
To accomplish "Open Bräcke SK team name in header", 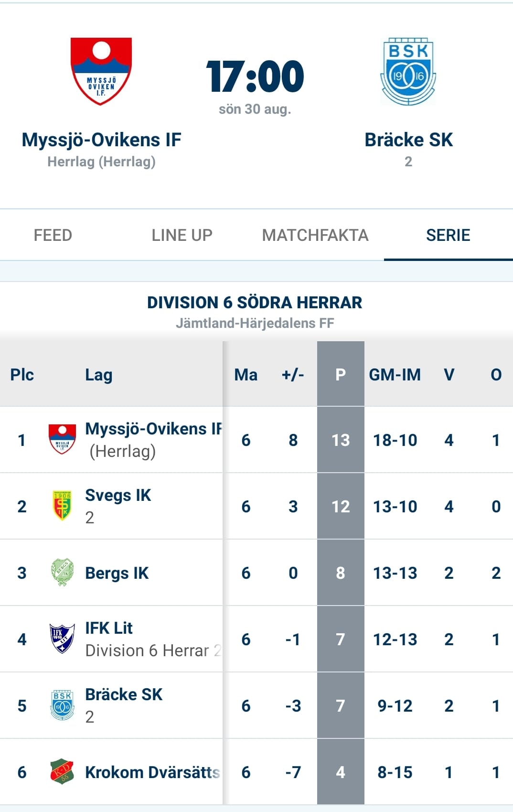I will coord(408,140).
